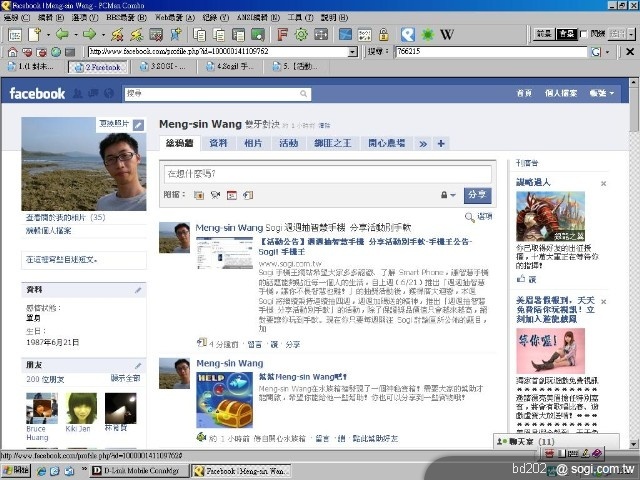Open the search engine dropdown arrow
This screenshot has height=480, width=640.
click(607, 52)
